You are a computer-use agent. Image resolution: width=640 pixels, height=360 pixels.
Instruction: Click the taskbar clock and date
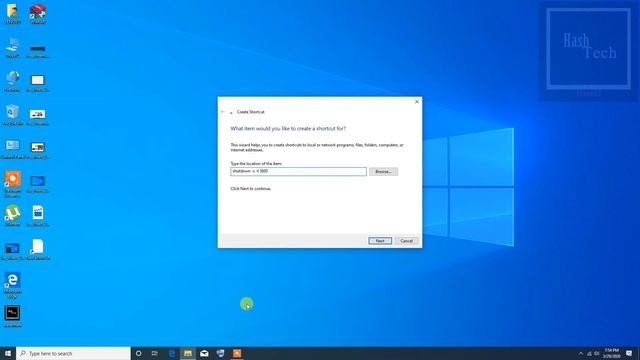(611, 353)
